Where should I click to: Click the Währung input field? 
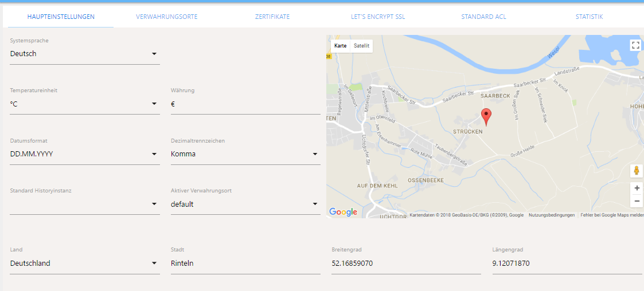(245, 104)
